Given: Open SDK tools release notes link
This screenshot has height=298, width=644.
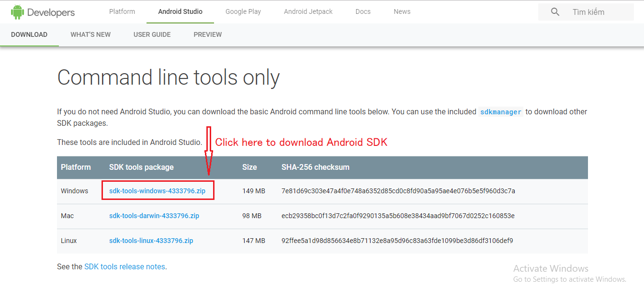Looking at the screenshot, I should point(124,267).
